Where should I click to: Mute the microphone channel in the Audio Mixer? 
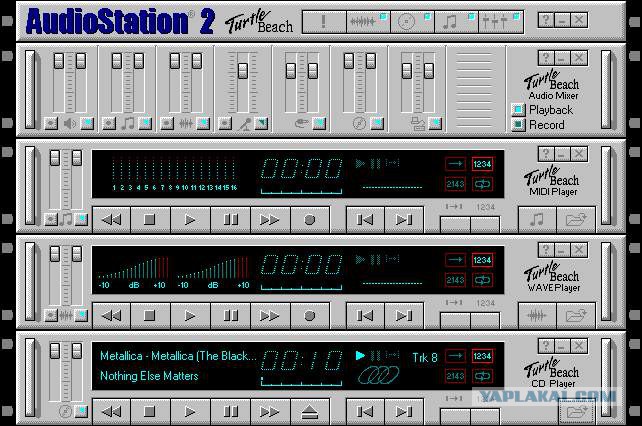point(225,123)
